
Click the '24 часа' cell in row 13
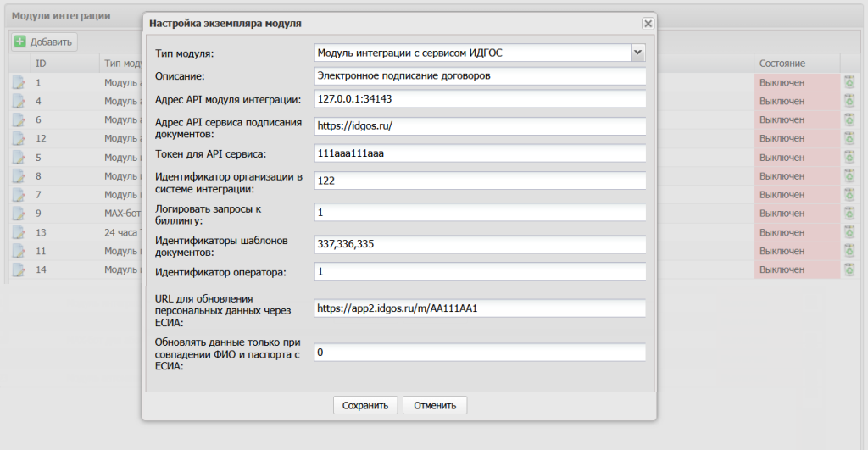[x=121, y=232]
